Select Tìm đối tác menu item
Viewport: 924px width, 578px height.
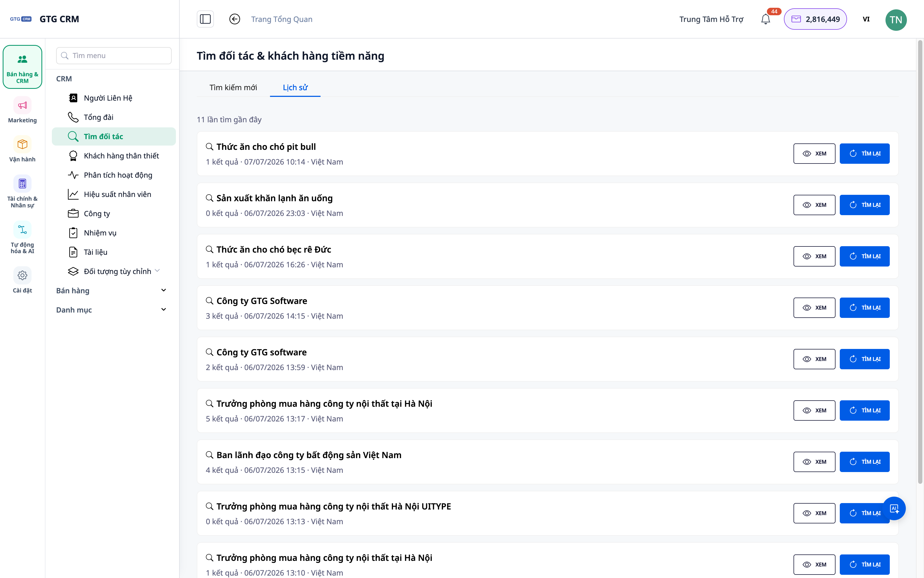pyautogui.click(x=114, y=136)
